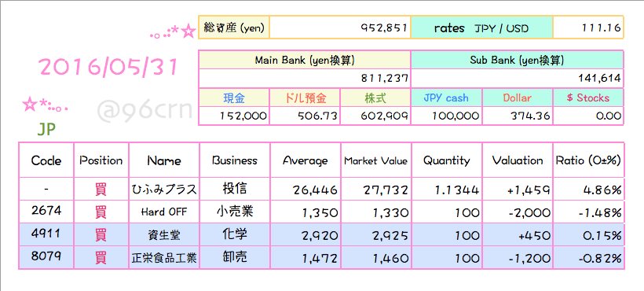Click the ドル預金 column header

pyautogui.click(x=305, y=98)
